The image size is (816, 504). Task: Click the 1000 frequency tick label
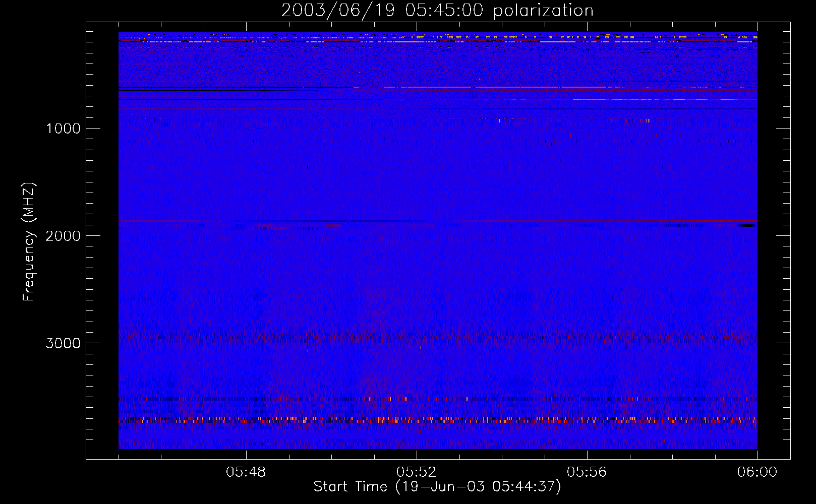pos(63,129)
